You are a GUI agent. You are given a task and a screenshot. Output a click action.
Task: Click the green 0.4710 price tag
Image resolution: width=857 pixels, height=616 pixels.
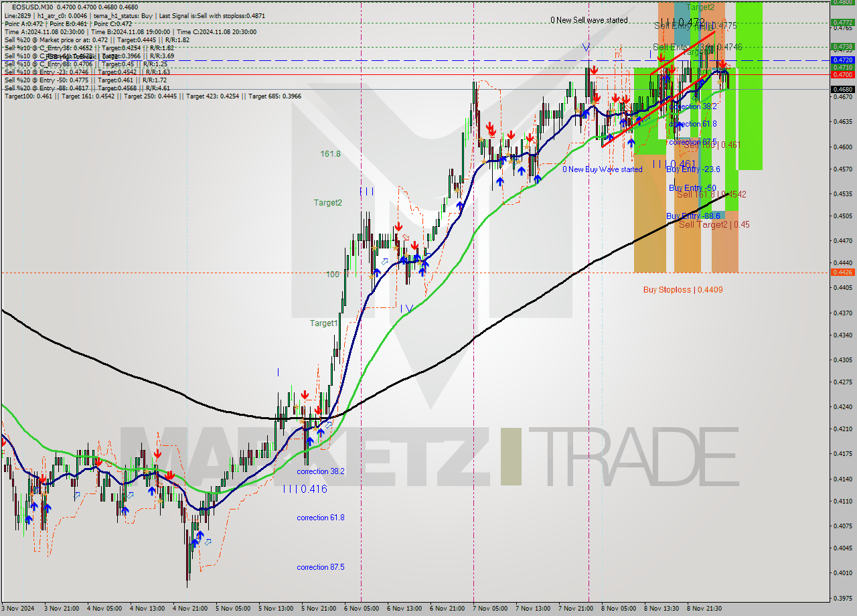pos(842,68)
